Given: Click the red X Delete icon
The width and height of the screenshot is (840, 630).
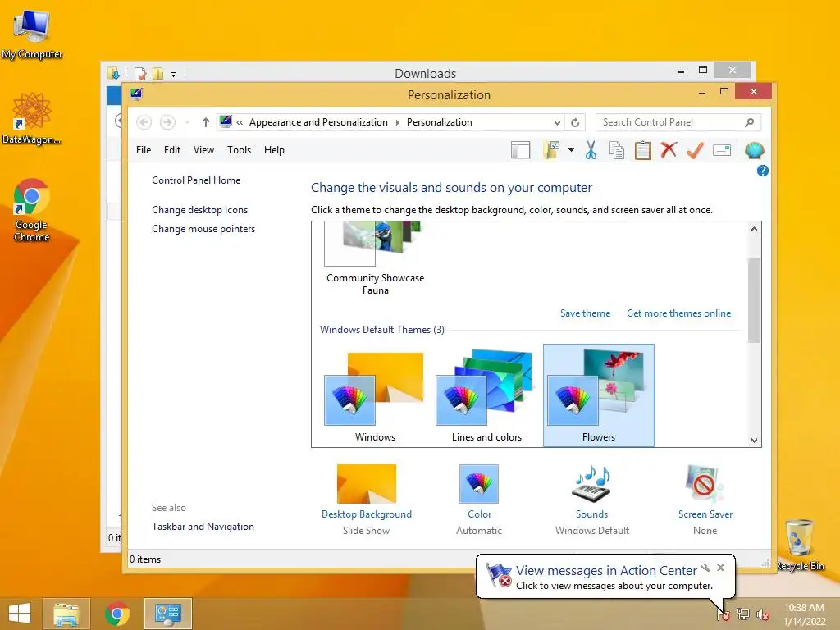Looking at the screenshot, I should pyautogui.click(x=669, y=150).
